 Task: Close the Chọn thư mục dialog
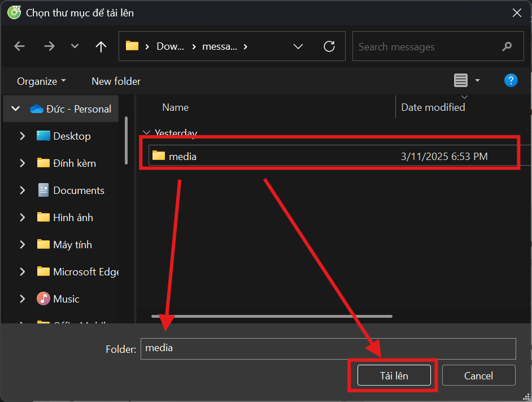pyautogui.click(x=517, y=13)
